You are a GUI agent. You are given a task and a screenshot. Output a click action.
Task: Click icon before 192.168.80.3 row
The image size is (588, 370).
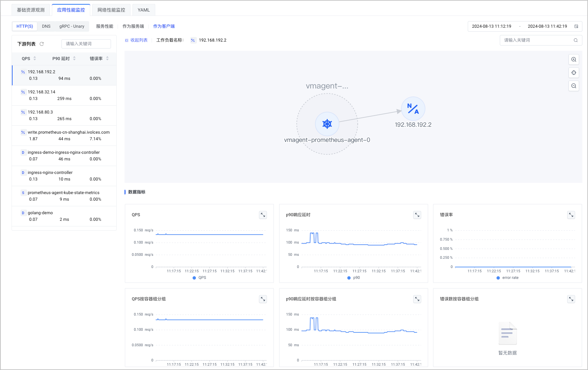coord(23,112)
